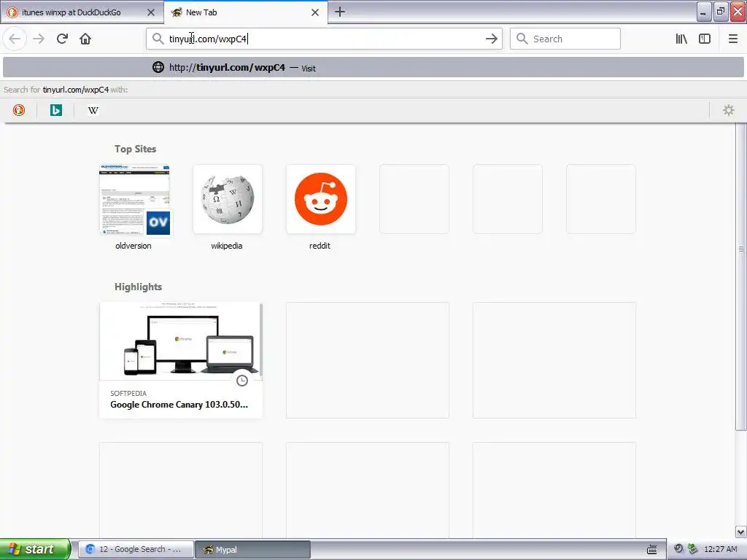Search with the Wikipedia one-off icon
This screenshot has height=560, width=747.
(x=93, y=110)
